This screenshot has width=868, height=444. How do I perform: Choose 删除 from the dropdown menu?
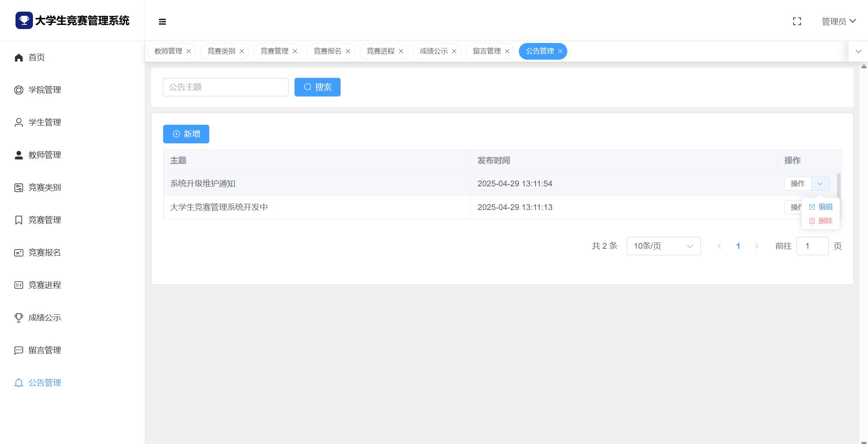click(821, 221)
